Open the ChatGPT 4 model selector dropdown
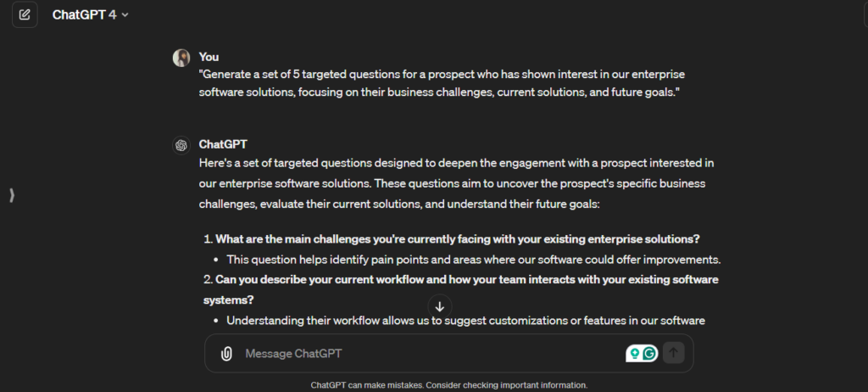Viewport: 868px width, 392px height. [x=90, y=15]
